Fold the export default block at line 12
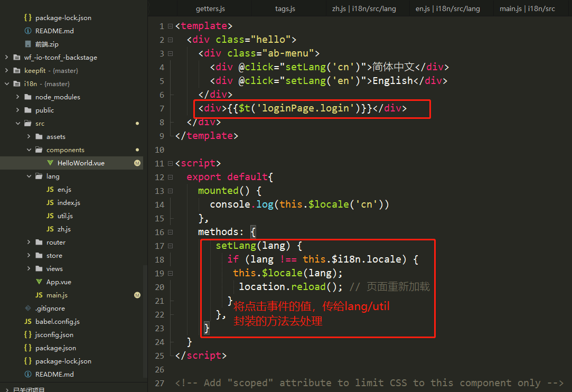The height and width of the screenshot is (392, 572). (170, 177)
